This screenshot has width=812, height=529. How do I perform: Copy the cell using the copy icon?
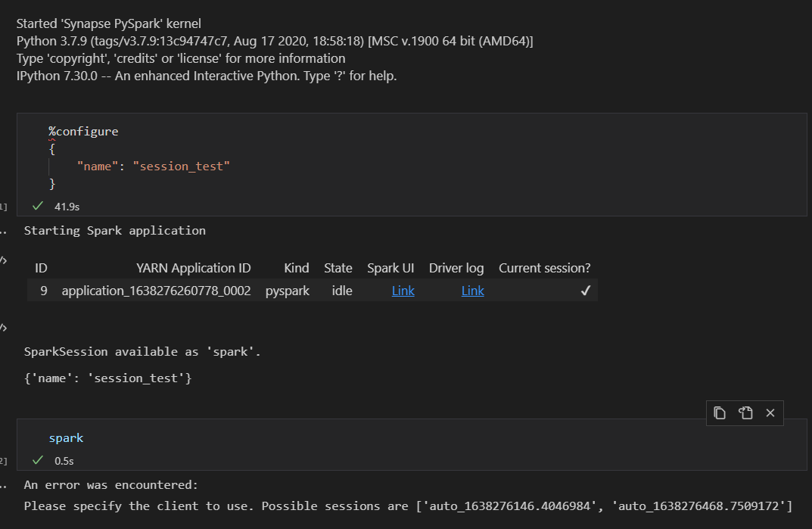720,413
